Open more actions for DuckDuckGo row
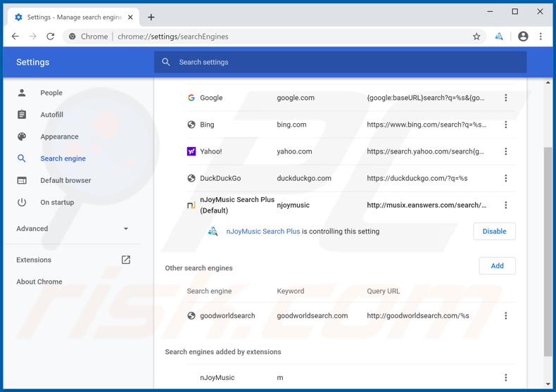The width and height of the screenshot is (556, 392). coord(505,178)
